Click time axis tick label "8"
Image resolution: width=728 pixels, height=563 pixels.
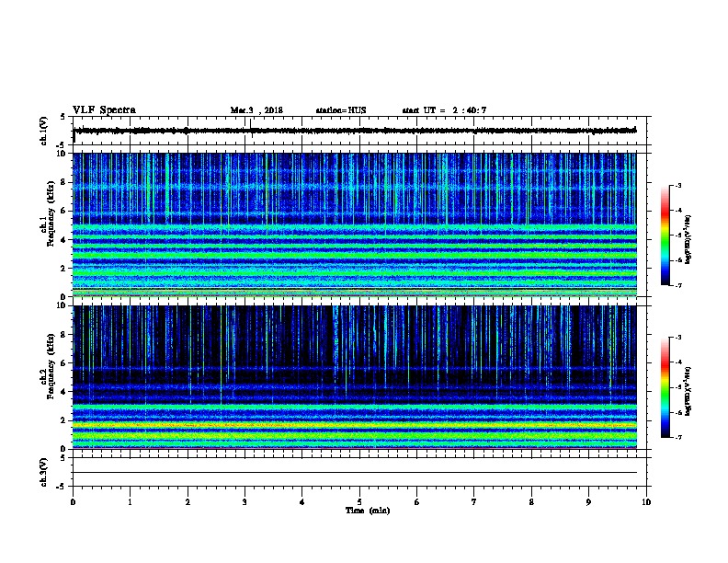pos(531,502)
